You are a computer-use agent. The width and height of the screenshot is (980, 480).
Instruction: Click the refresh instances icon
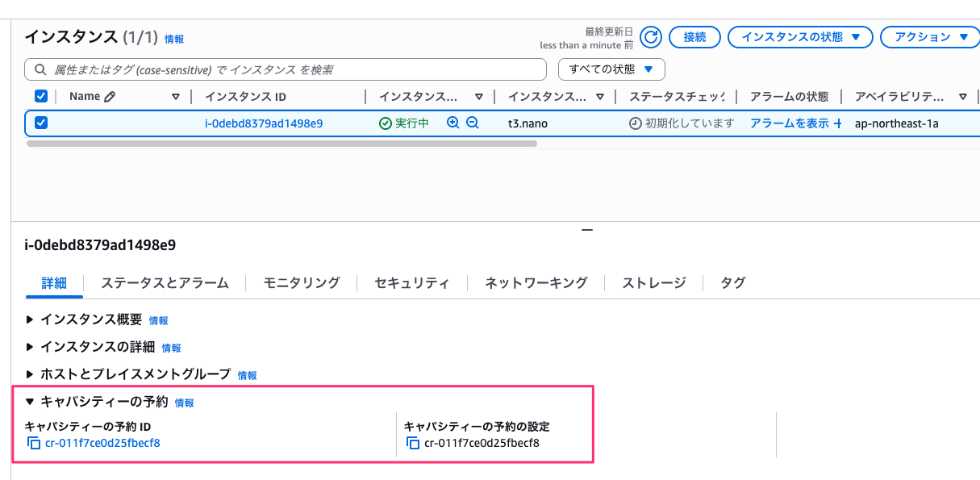651,37
